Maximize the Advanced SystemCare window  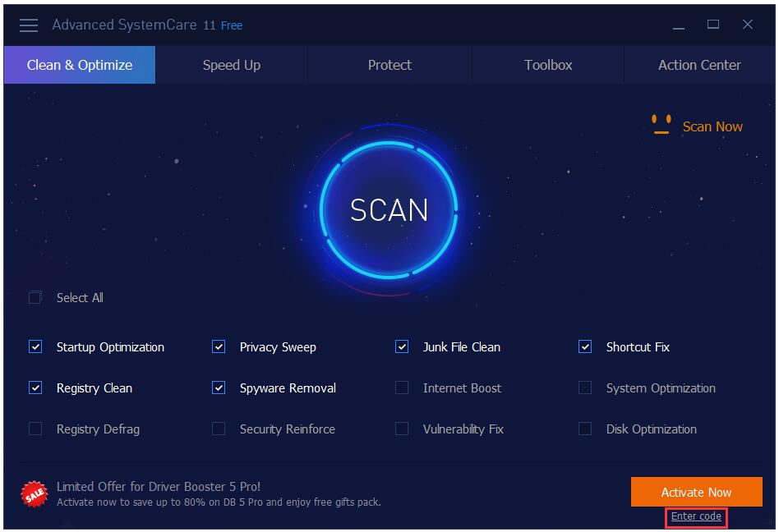point(713,25)
